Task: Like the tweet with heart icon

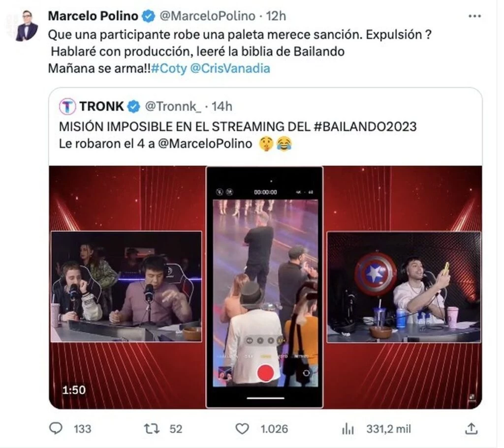Action: 242,428
